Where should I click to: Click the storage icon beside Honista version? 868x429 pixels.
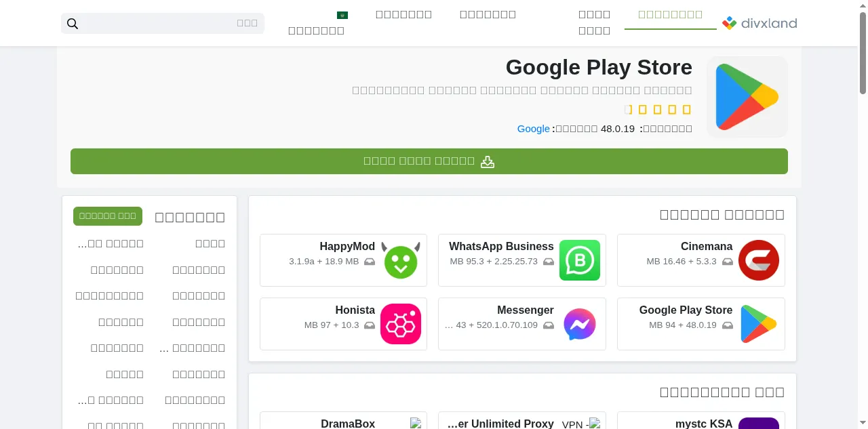click(x=370, y=325)
